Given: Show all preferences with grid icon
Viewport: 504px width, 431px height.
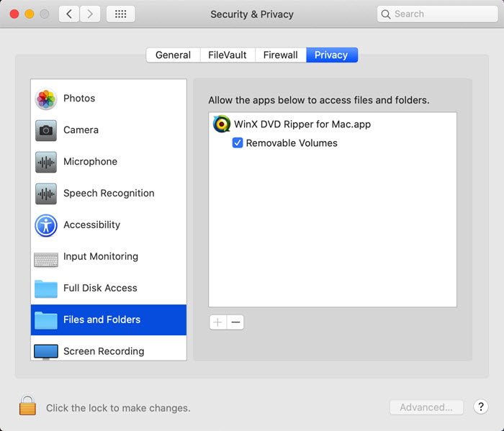Looking at the screenshot, I should tap(120, 14).
